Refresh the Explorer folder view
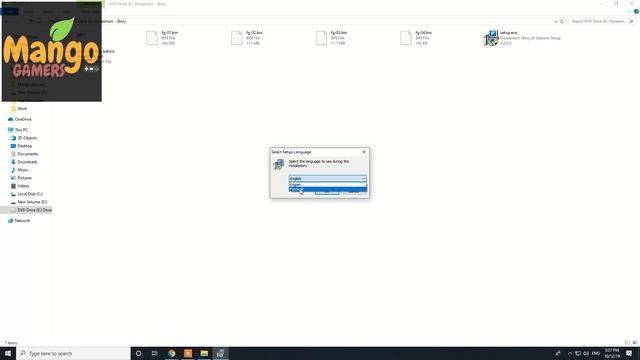The width and height of the screenshot is (640, 360). pos(562,21)
